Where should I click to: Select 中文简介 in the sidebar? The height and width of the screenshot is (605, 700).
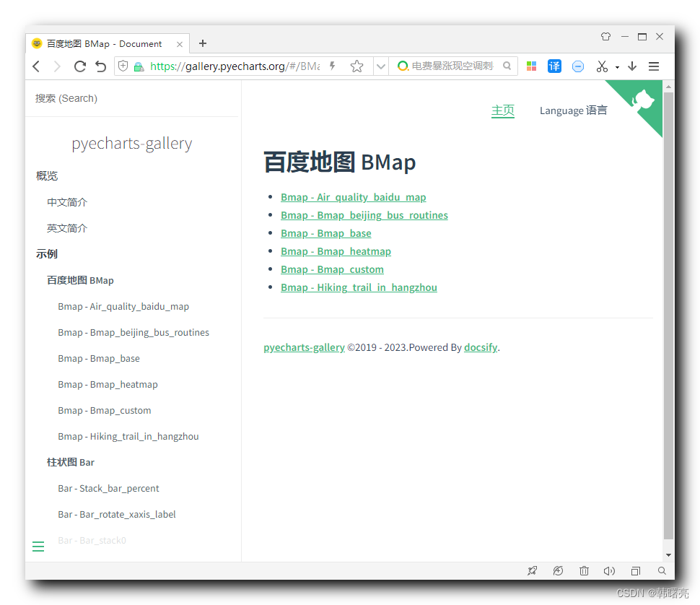coord(67,202)
